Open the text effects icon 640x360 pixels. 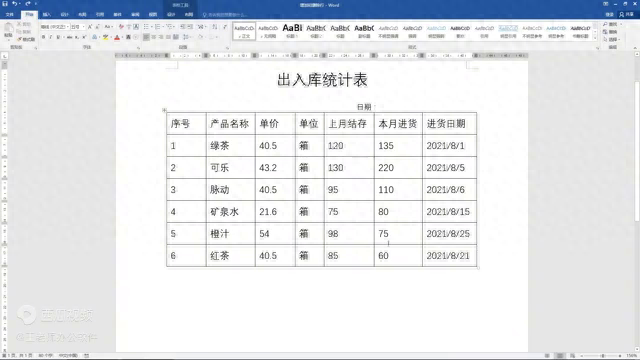pos(94,37)
